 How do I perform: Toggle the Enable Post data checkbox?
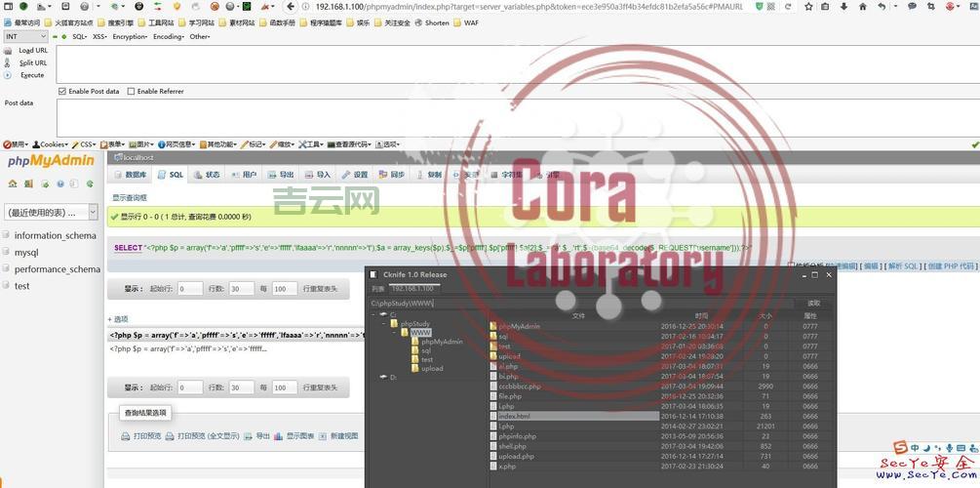coord(62,92)
